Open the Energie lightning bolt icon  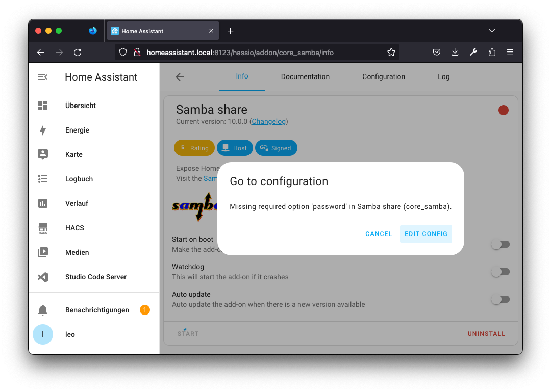click(x=43, y=130)
